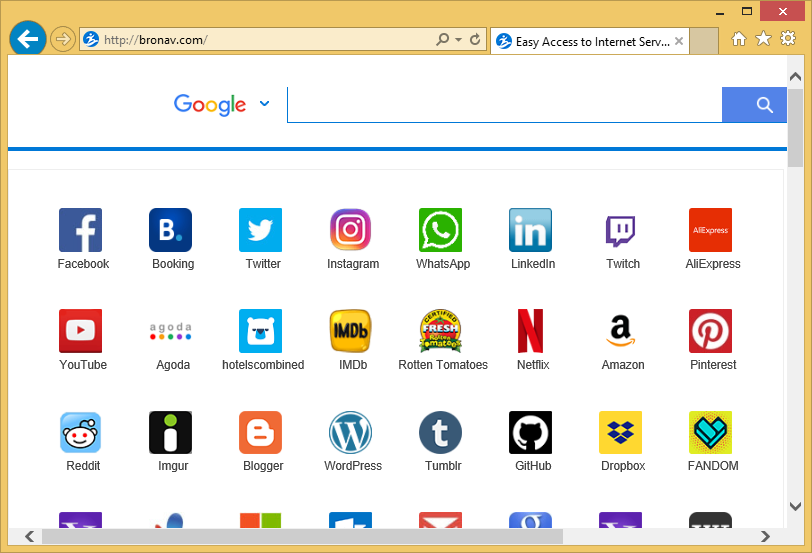Select the Easy Access to Internet Services tab
Screen dimensions: 812x553
point(590,42)
